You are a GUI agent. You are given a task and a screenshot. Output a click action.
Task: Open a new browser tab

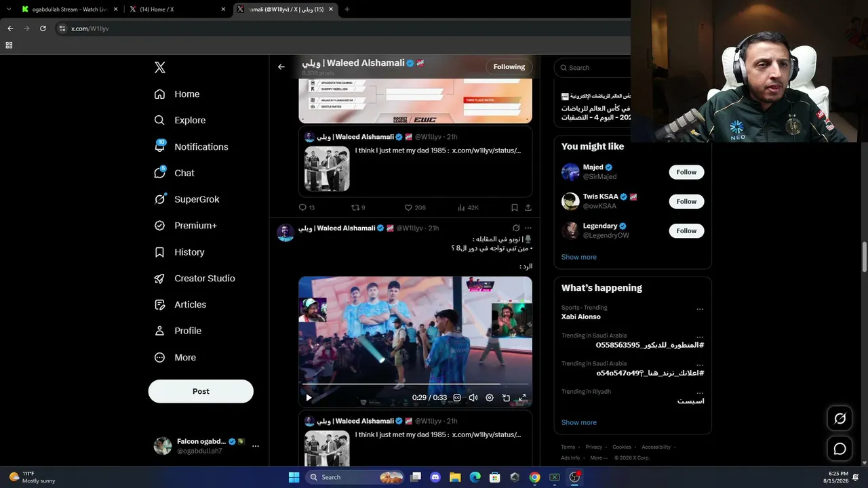(x=347, y=9)
